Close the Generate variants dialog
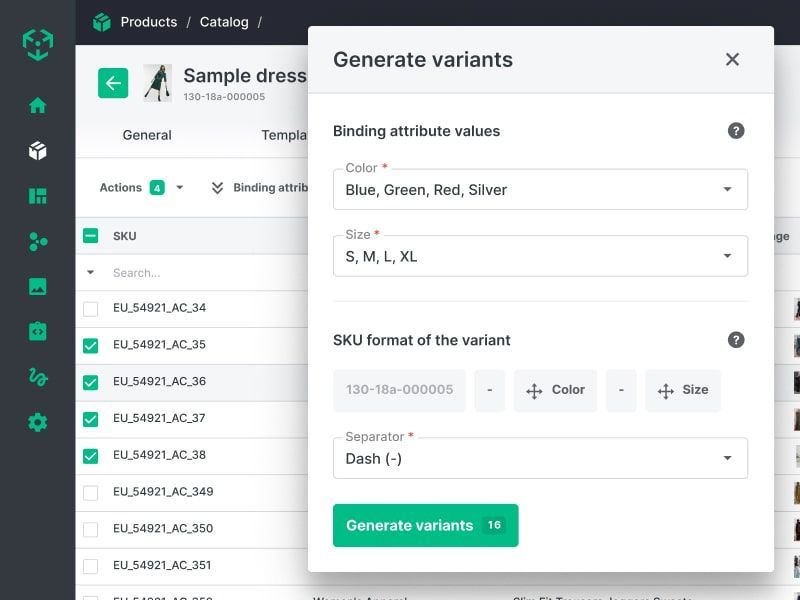Image resolution: width=800 pixels, height=600 pixels. click(x=732, y=59)
